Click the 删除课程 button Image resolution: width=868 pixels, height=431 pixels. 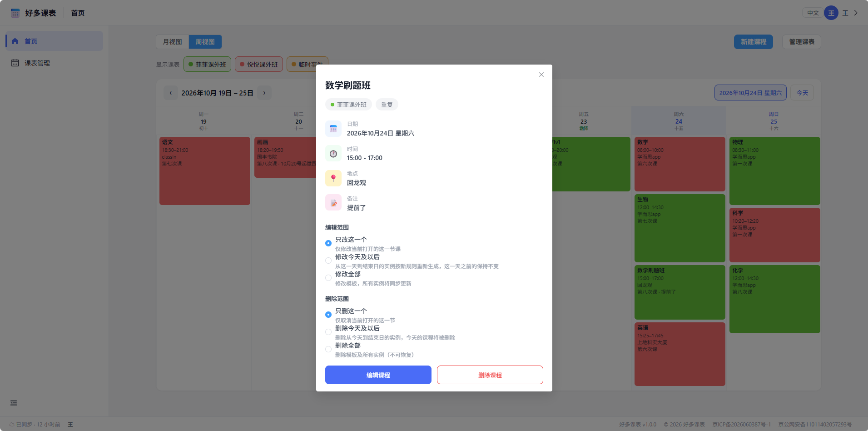(490, 375)
